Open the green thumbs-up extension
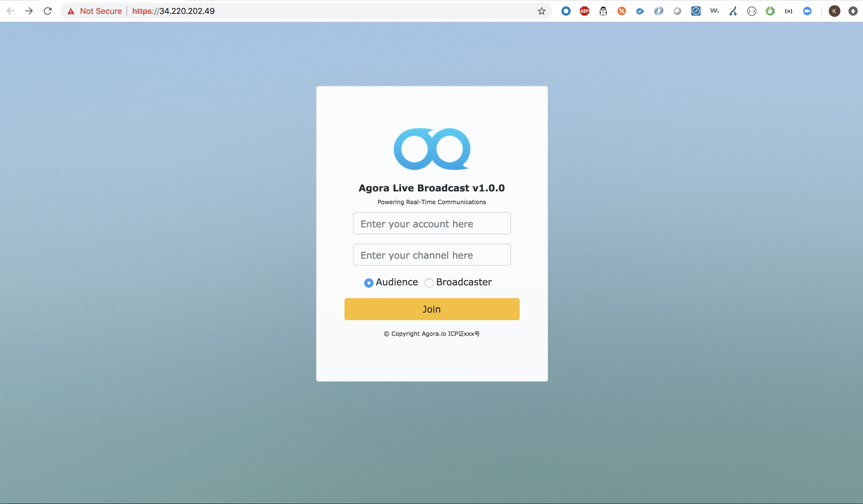 coord(770,11)
